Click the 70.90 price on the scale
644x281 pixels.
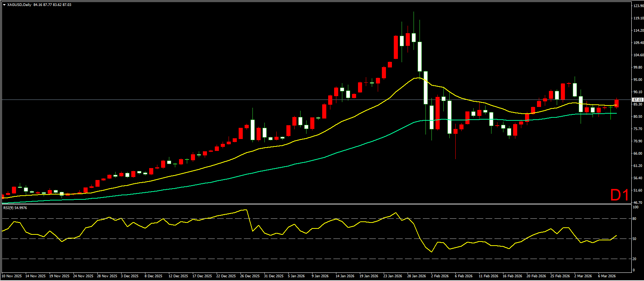point(638,141)
